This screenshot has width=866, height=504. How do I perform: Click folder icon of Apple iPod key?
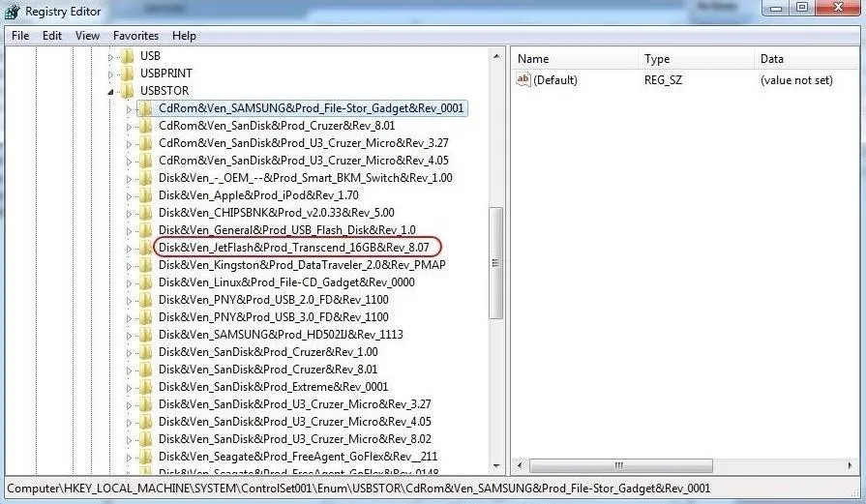146,195
